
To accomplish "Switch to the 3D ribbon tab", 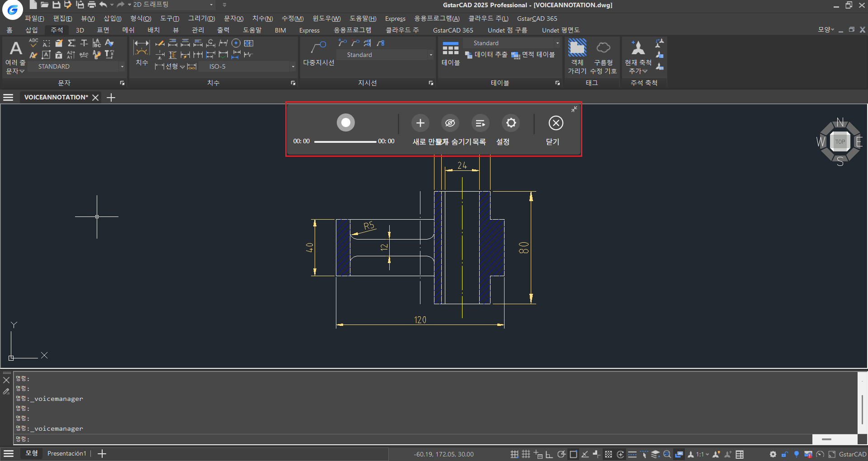I will pos(80,30).
